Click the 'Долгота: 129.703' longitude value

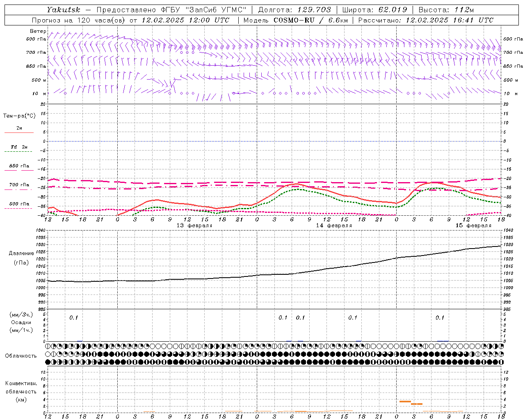(294, 10)
